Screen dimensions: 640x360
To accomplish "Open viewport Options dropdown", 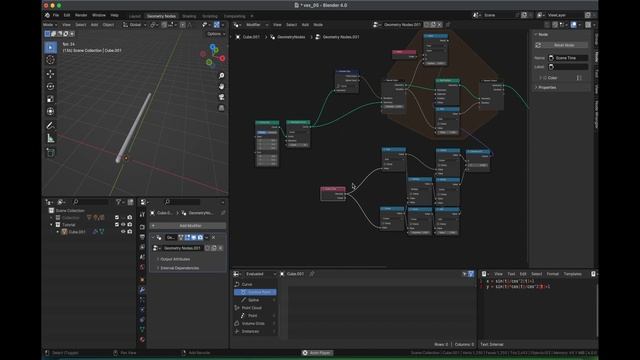I will click(x=216, y=34).
